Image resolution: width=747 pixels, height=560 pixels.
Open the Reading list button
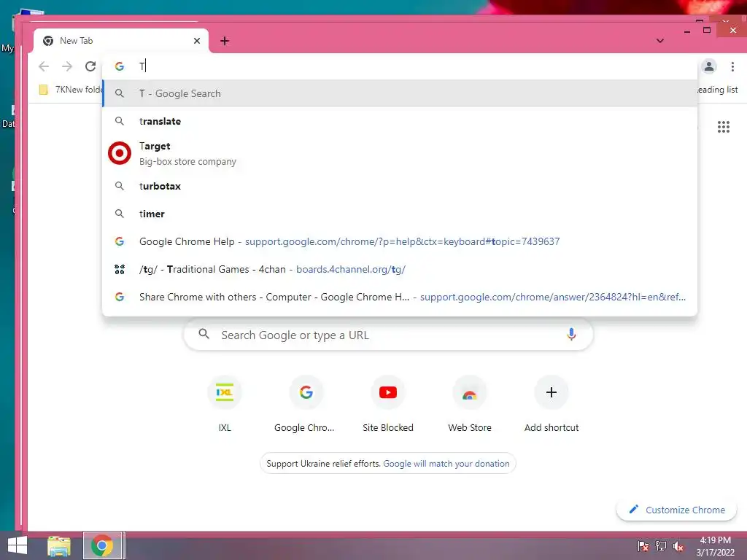(717, 90)
